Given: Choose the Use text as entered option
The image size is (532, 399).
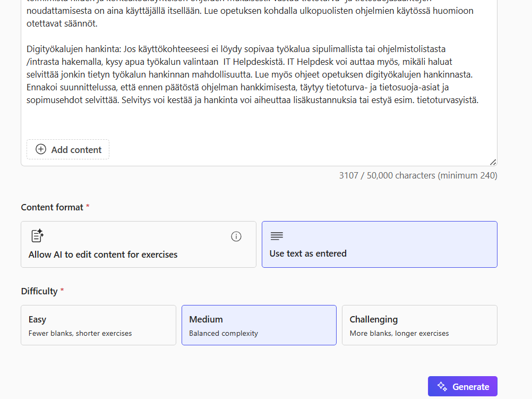Looking at the screenshot, I should click(379, 244).
